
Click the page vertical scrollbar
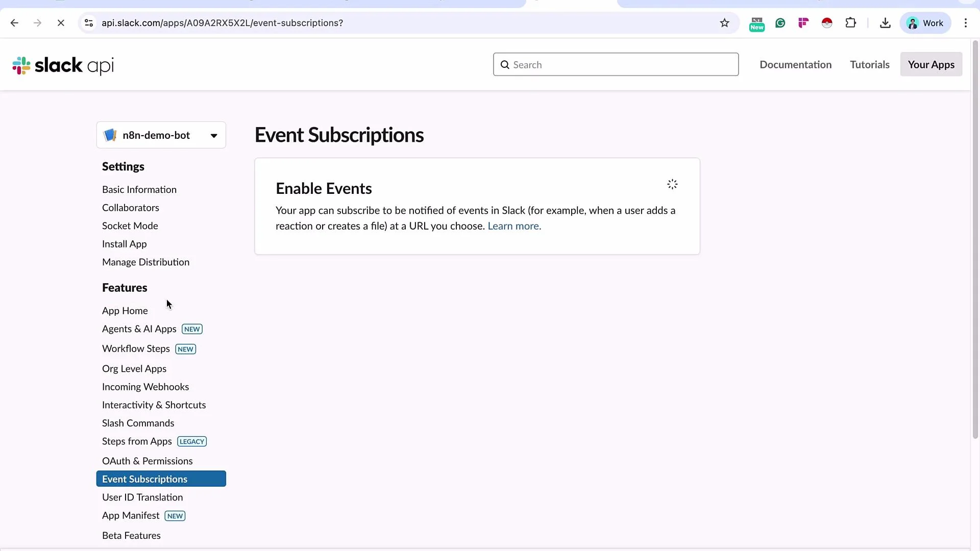(975, 240)
